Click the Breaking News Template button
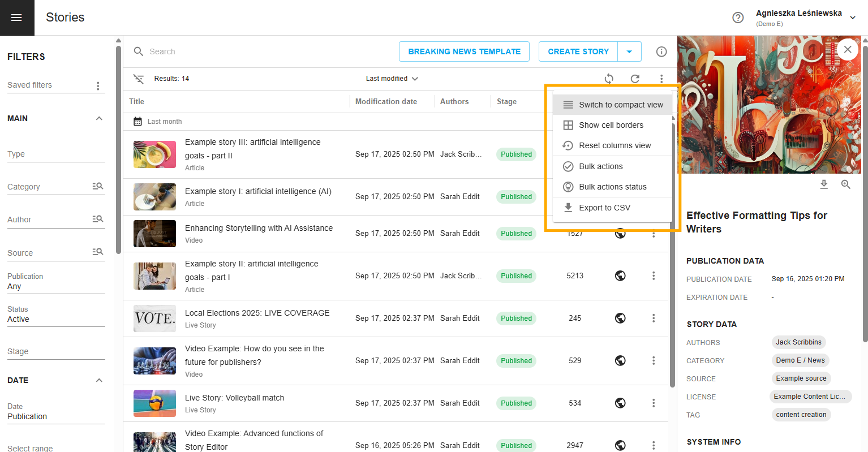Screen dimensions: 868x452 pos(464,51)
